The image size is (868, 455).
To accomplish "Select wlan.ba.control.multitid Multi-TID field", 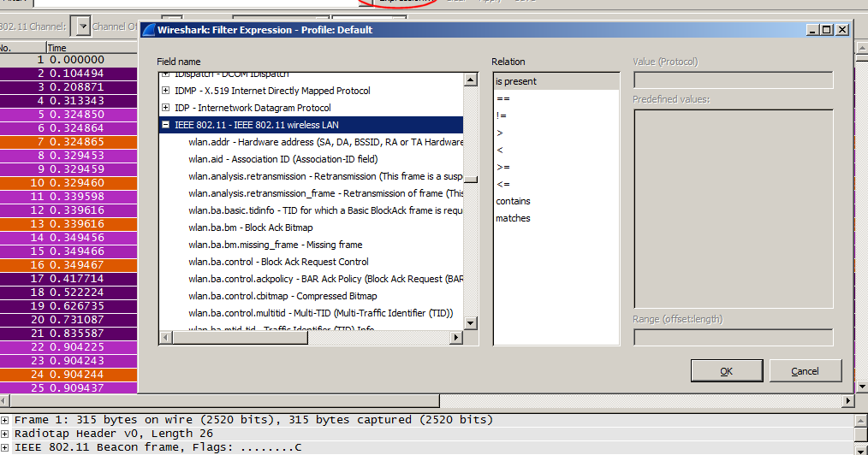I will 320,314.
